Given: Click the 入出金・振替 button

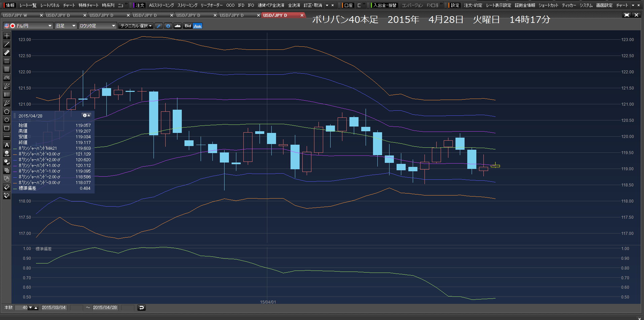Looking at the screenshot, I should tap(385, 5).
